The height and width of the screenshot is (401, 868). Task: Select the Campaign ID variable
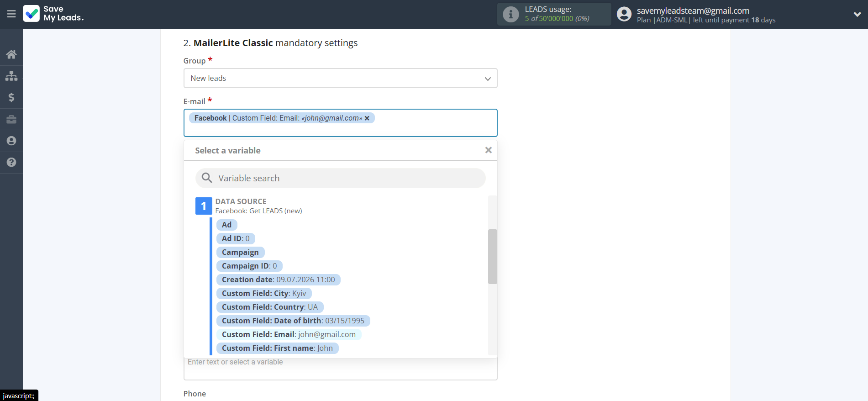coord(249,266)
